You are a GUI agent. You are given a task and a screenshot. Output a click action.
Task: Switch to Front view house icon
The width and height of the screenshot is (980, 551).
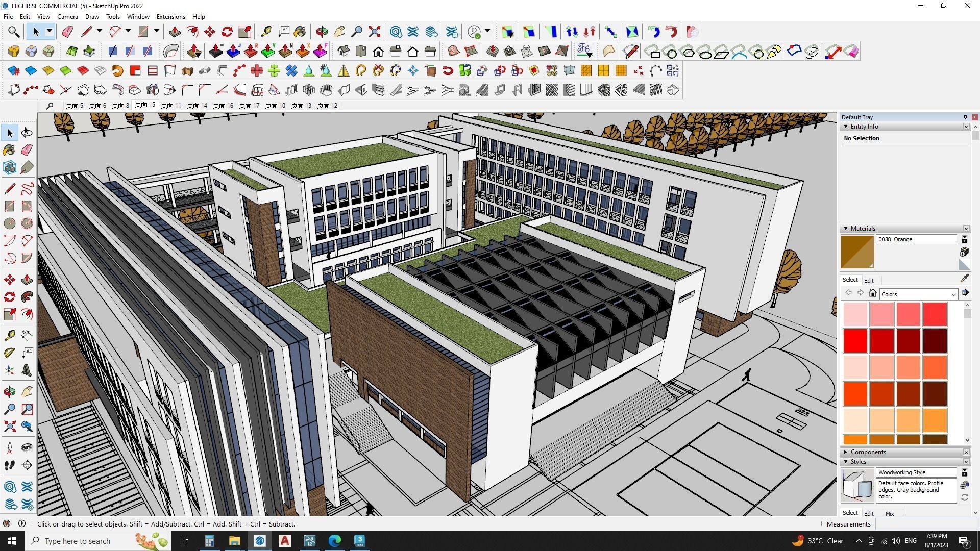378,51
